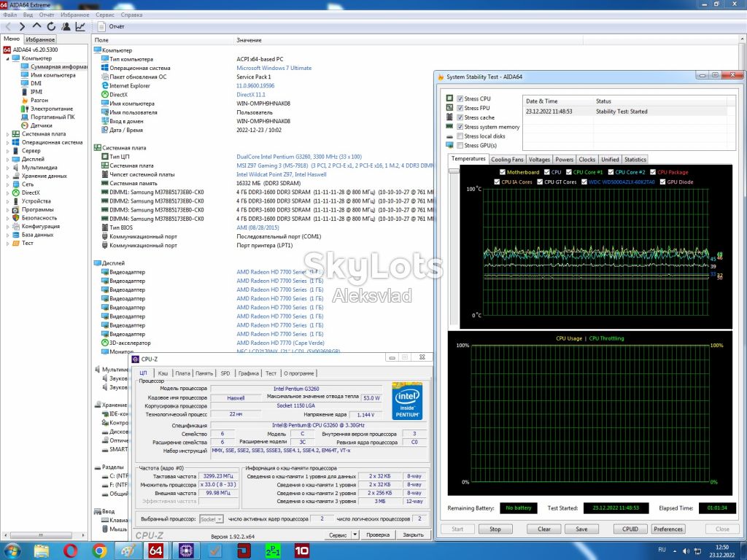Open the user/manager toolbar icon in AIDA64
The width and height of the screenshot is (747, 560).
(x=66, y=27)
